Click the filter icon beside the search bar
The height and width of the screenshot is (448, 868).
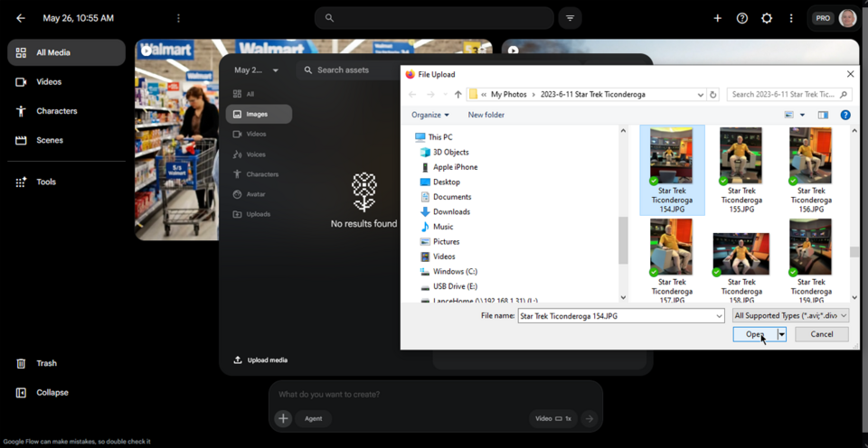point(570,18)
